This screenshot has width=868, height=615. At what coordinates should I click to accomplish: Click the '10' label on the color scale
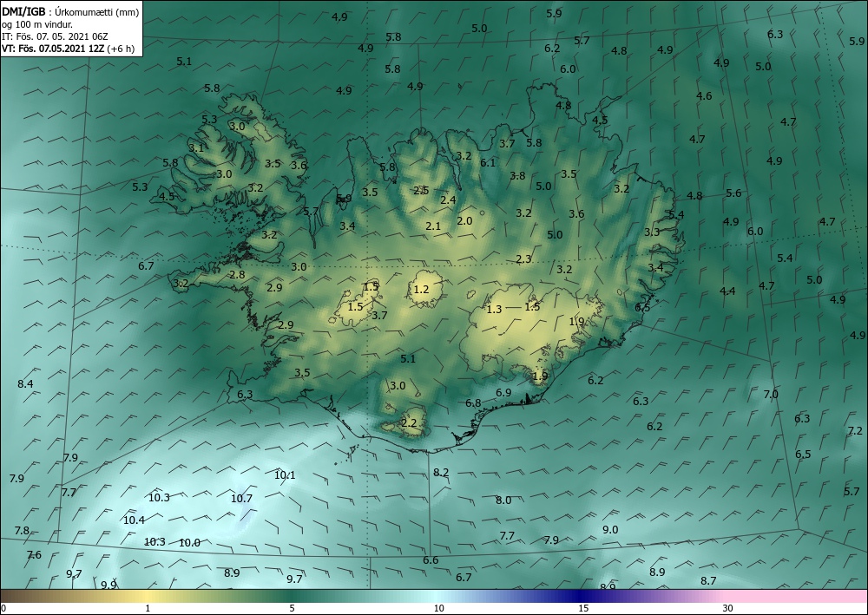click(x=438, y=608)
